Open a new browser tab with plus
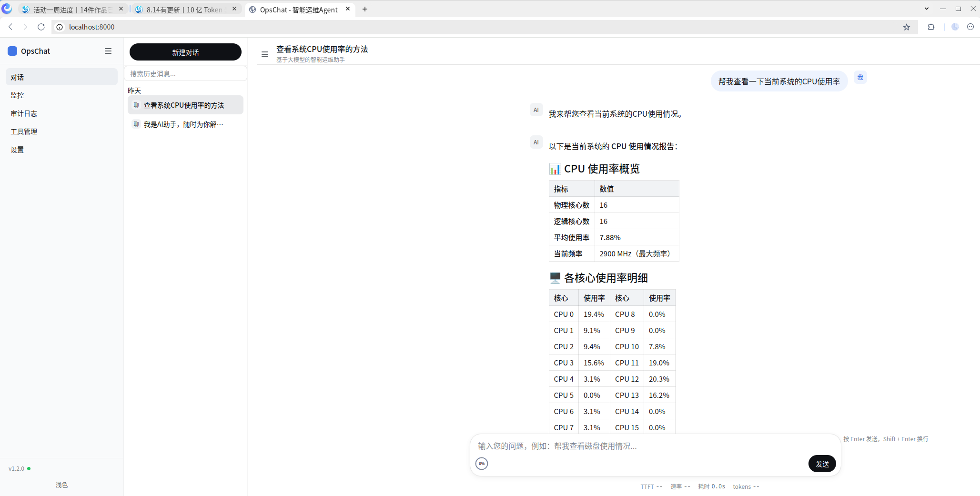Image resolution: width=980 pixels, height=496 pixels. pos(365,9)
